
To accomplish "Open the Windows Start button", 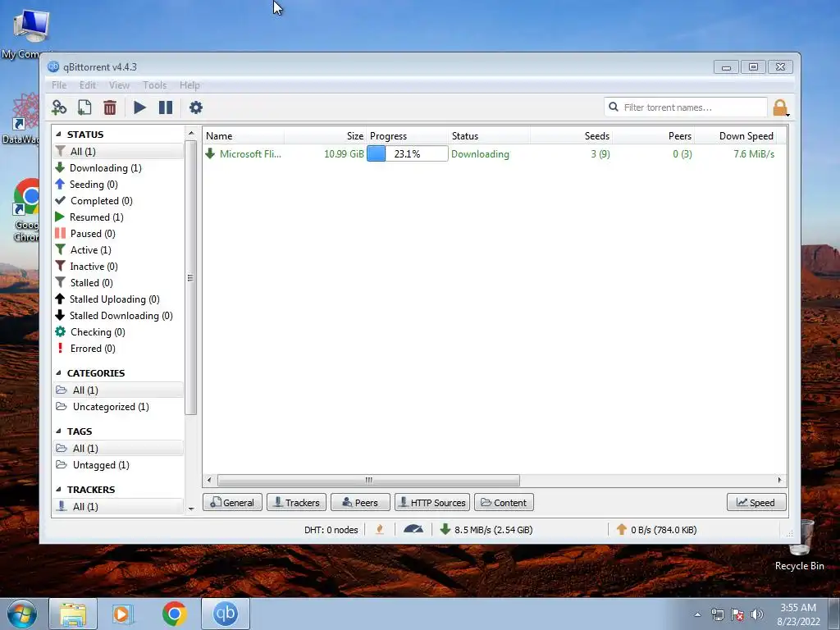I will point(22,614).
